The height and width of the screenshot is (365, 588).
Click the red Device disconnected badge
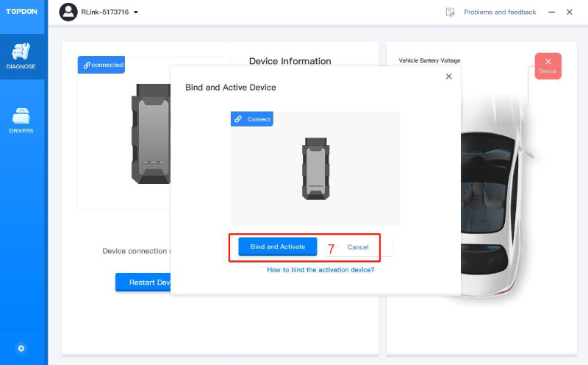click(x=548, y=66)
